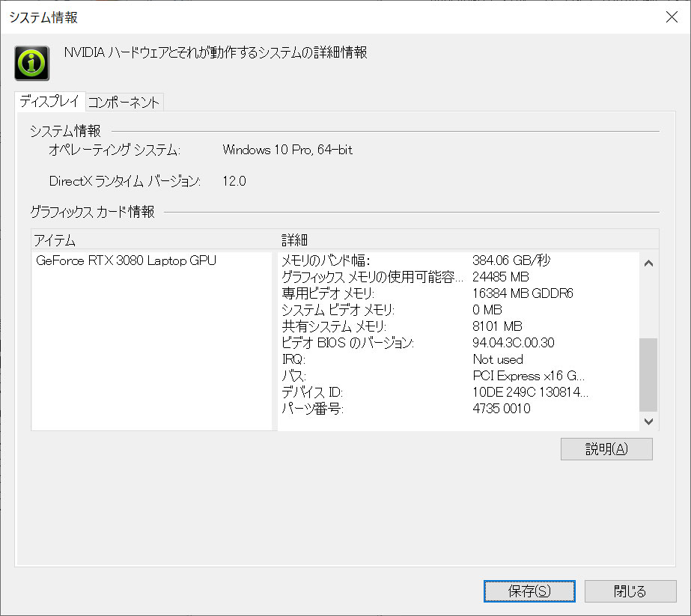
Task: Click the 24485 MB value
Action: click(500, 277)
